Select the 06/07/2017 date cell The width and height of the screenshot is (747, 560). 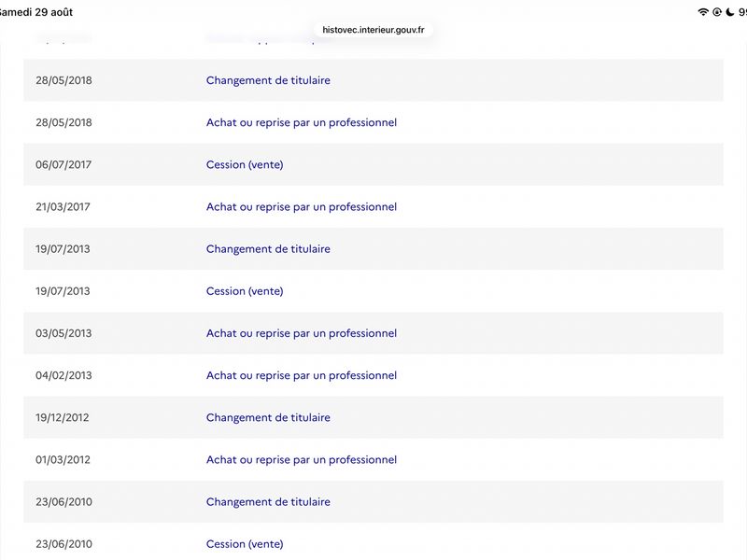63,165
